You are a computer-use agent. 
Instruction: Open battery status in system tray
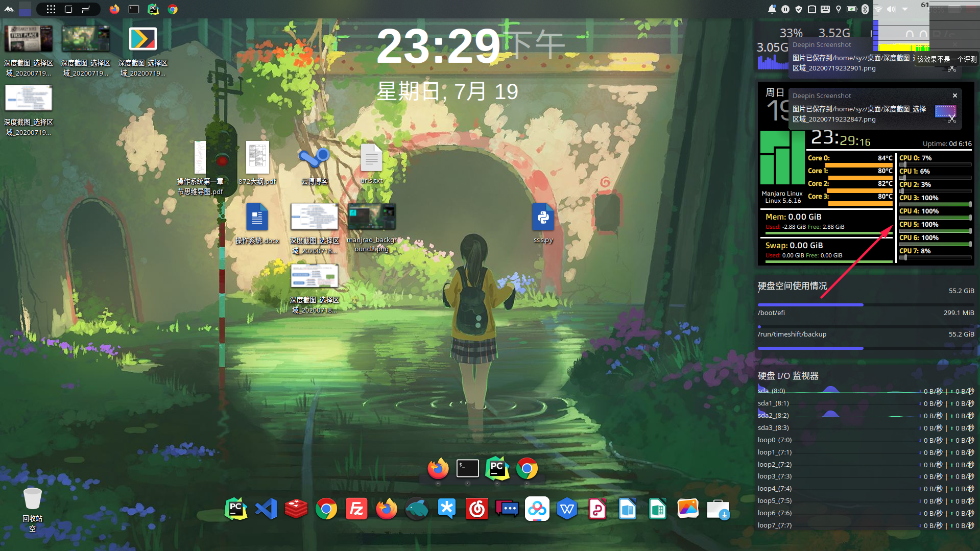(x=852, y=9)
